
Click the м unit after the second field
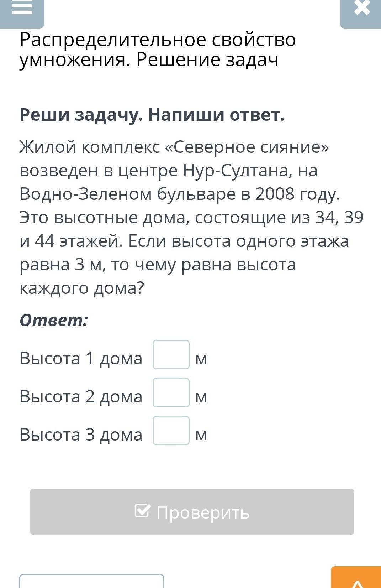click(x=201, y=397)
